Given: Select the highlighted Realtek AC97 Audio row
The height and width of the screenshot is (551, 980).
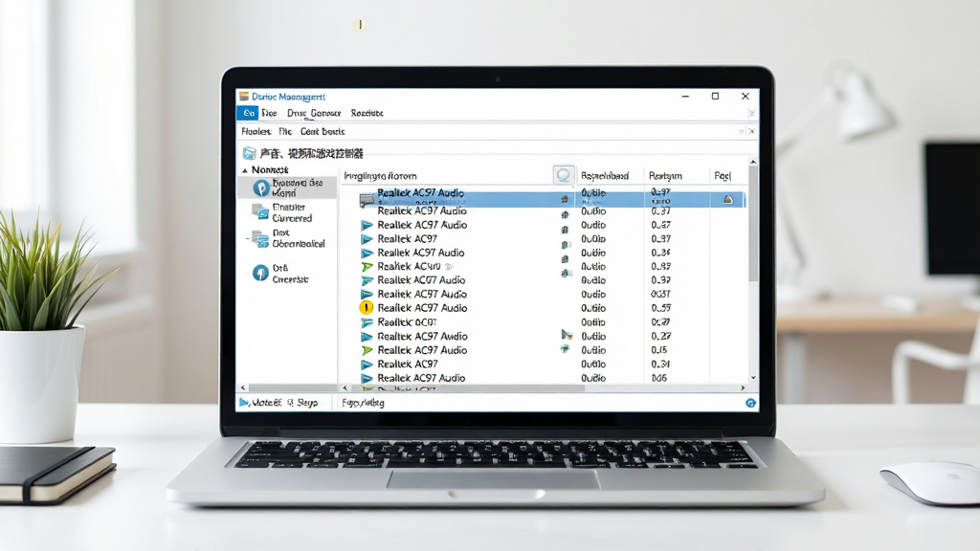Looking at the screenshot, I should pos(552,199).
